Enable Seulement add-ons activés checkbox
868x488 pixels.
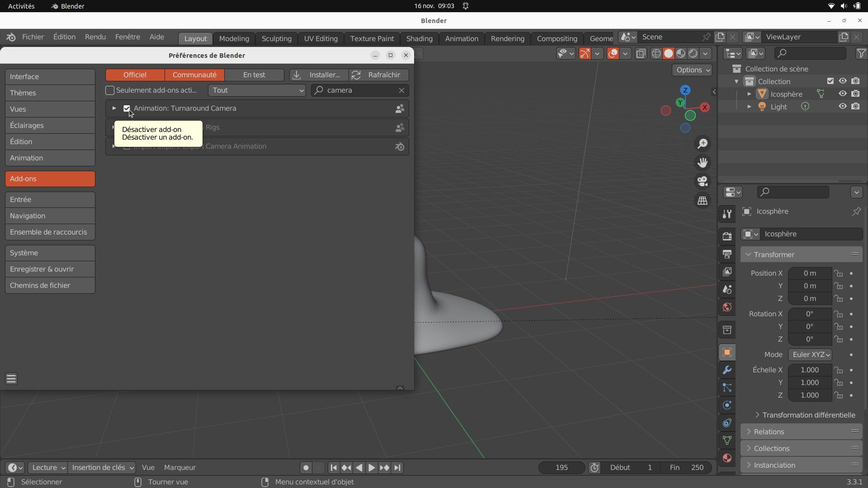(110, 90)
